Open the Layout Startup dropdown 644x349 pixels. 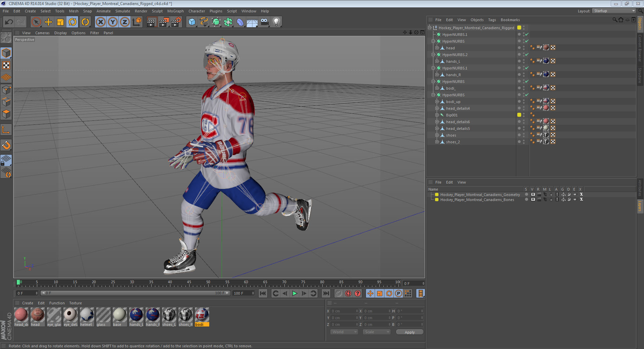[x=614, y=11]
